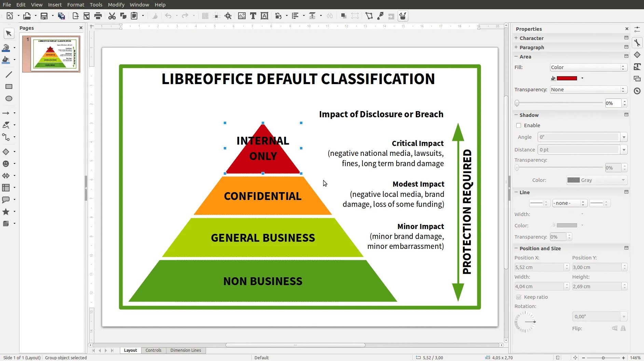Open the File menu
This screenshot has width=644, height=361.
point(7,5)
